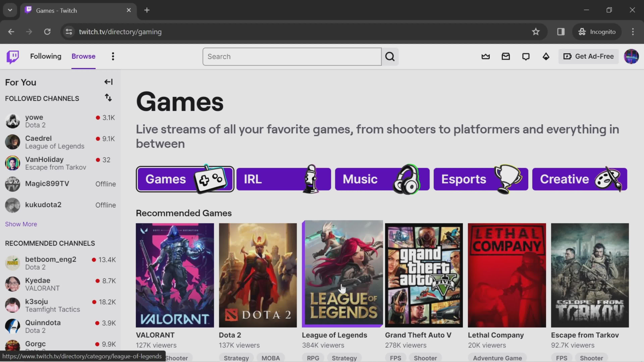Open the Twitch home logo
644x362 pixels.
(13, 57)
